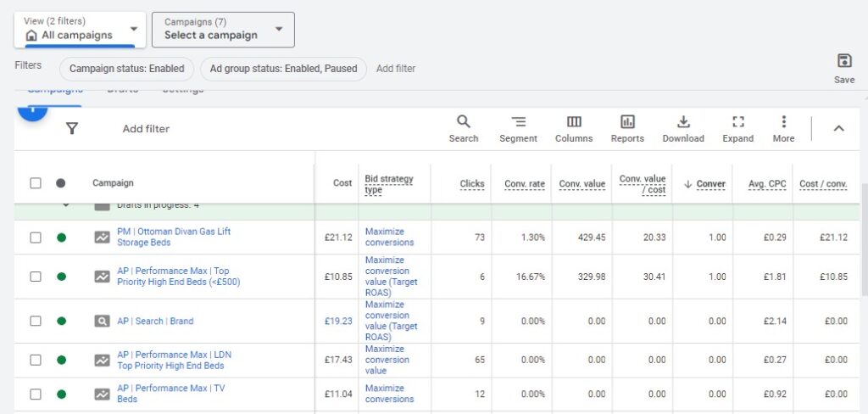Click the Campaign status: Enabled filter chip
Screen dimensions: 868x414
tap(126, 69)
